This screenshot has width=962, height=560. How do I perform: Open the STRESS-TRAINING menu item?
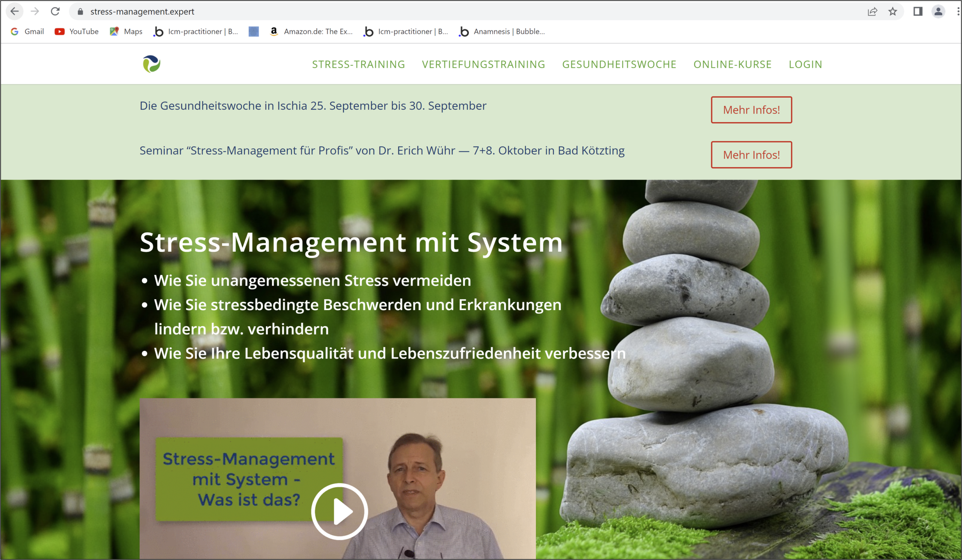click(358, 65)
